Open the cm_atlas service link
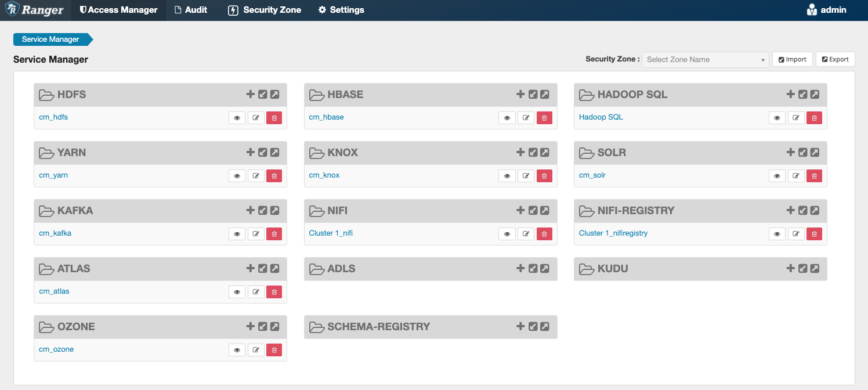Screen dimensions: 868x390 pyautogui.click(x=54, y=291)
